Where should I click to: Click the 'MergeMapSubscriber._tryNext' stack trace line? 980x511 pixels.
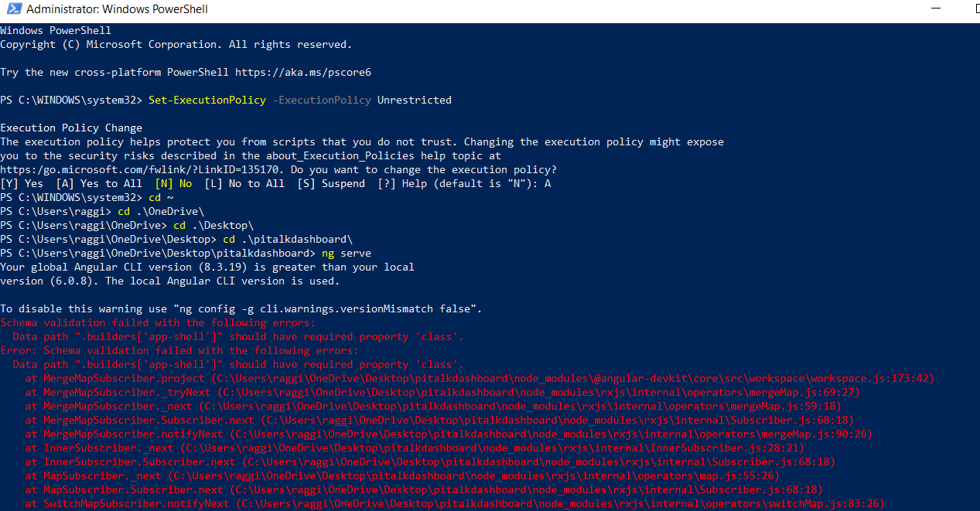tap(442, 392)
